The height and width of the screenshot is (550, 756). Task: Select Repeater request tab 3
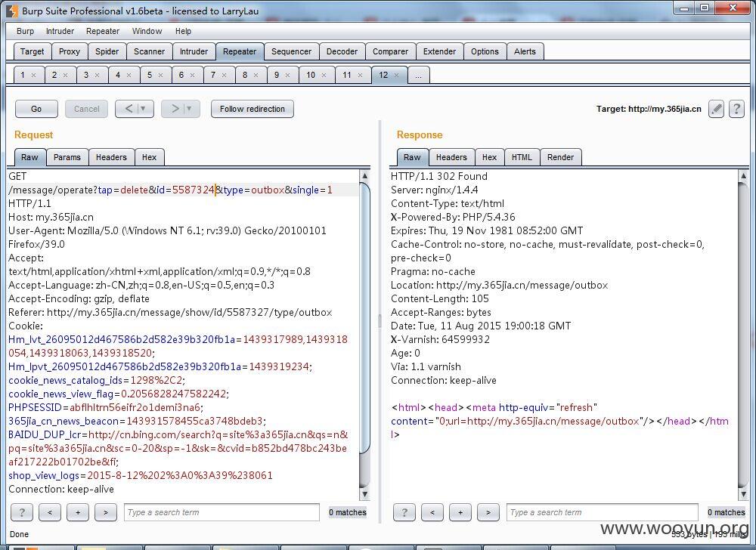(86, 75)
